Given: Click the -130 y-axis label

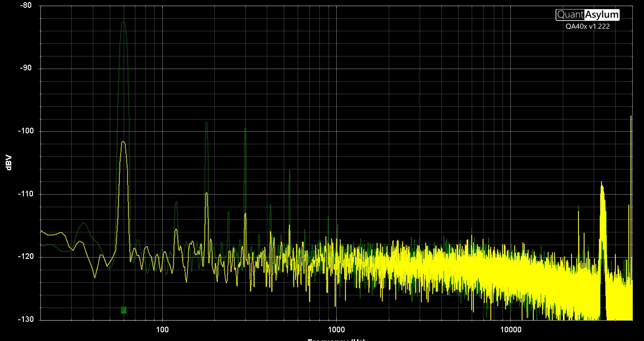Looking at the screenshot, I should (x=24, y=320).
